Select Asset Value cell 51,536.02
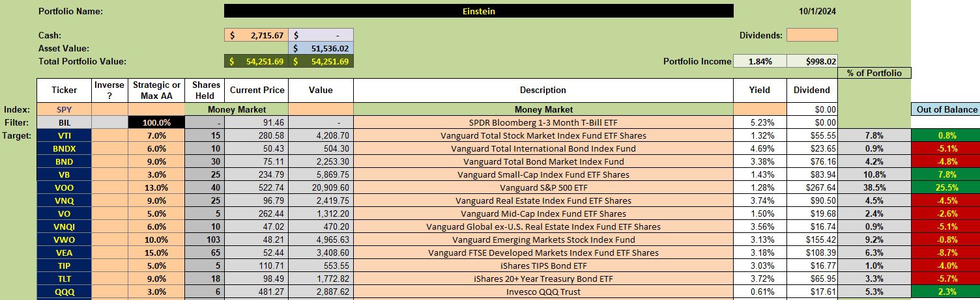 click(321, 48)
